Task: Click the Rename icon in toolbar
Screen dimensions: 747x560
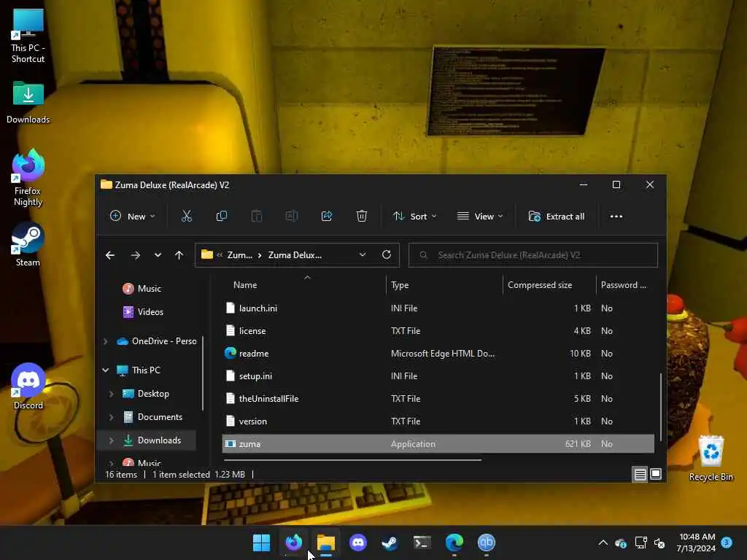Action: (x=292, y=216)
